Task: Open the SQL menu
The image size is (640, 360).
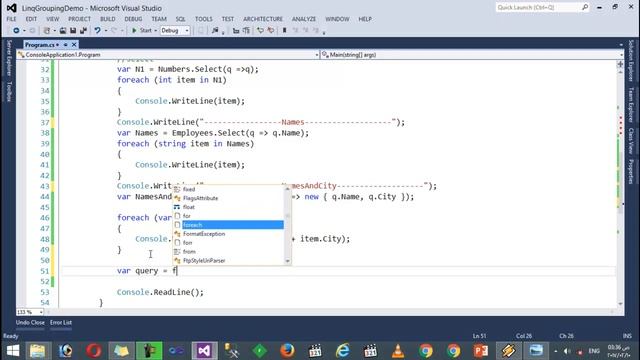Action: point(180,19)
